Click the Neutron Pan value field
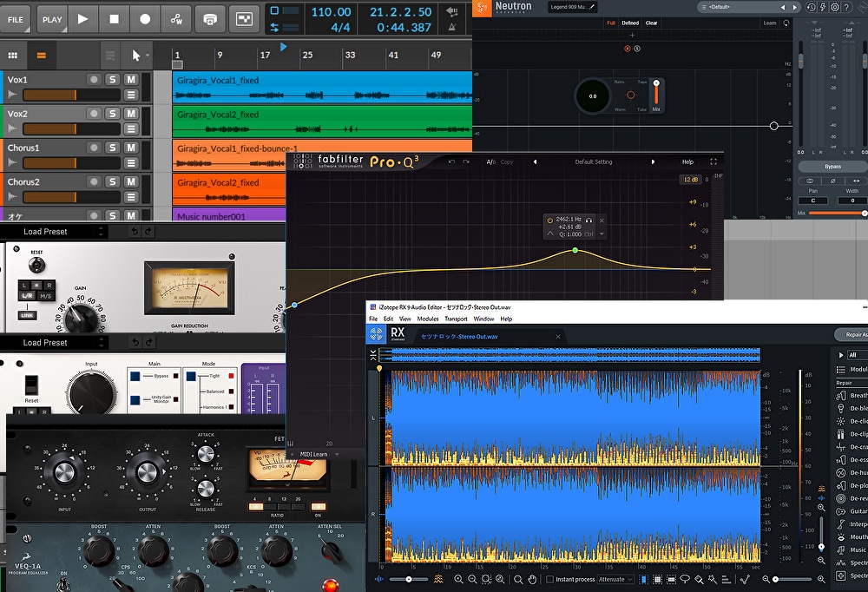Screen dimensions: 868x592 click(x=813, y=201)
